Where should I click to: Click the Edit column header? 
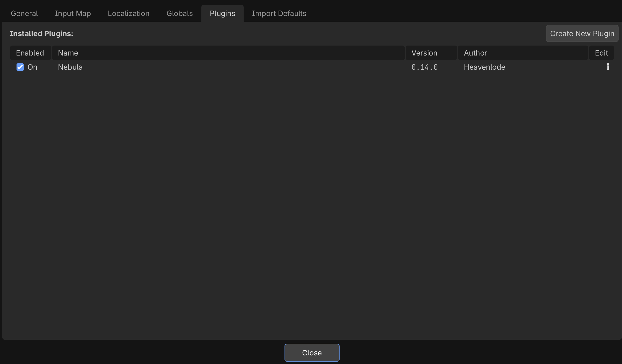[x=601, y=53]
